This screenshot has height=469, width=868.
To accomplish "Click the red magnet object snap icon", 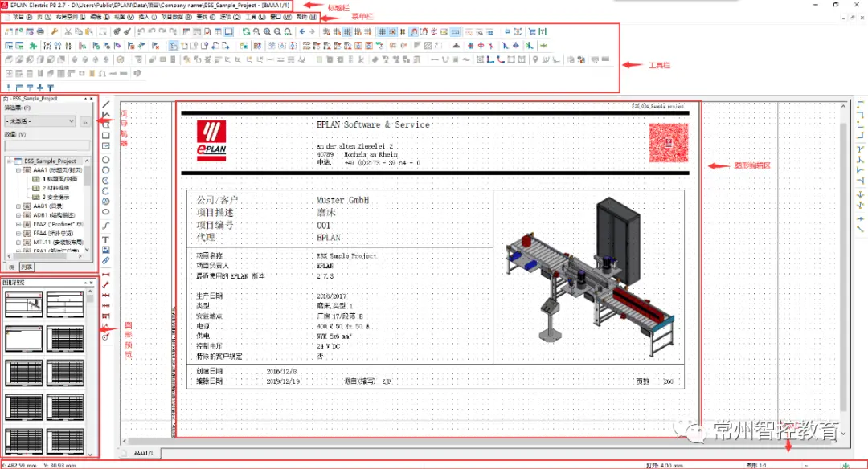I will click(x=414, y=31).
